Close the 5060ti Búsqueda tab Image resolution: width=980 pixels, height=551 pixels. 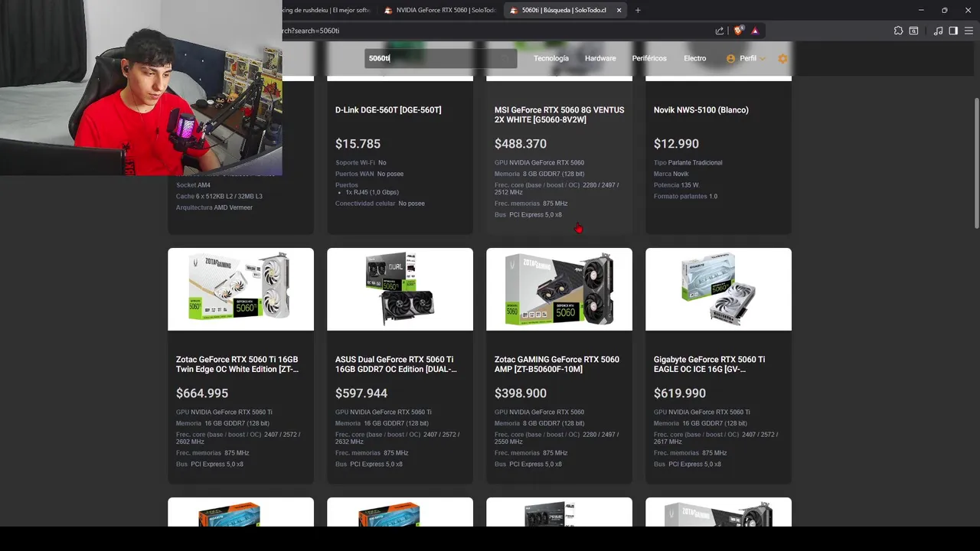pyautogui.click(x=619, y=10)
